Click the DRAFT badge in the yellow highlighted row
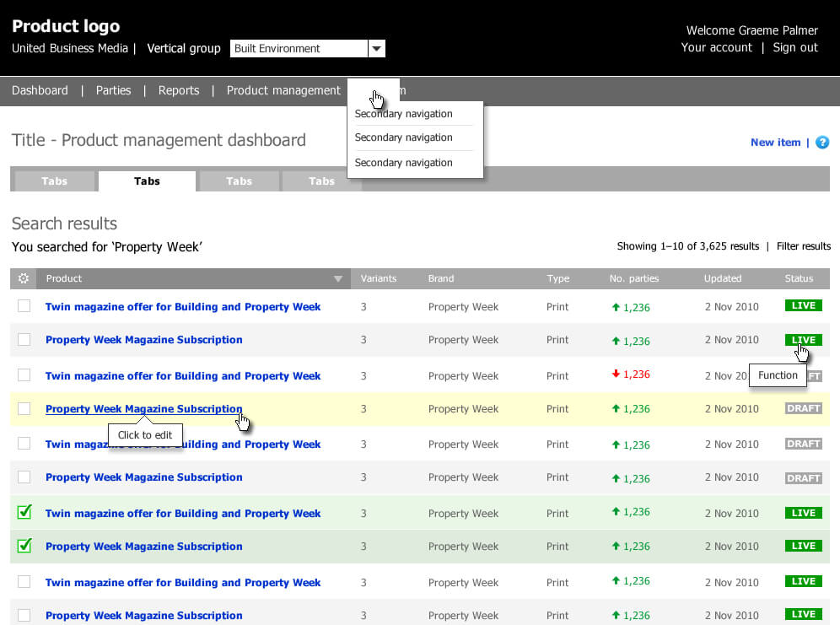Image resolution: width=840 pixels, height=625 pixels. [x=803, y=408]
